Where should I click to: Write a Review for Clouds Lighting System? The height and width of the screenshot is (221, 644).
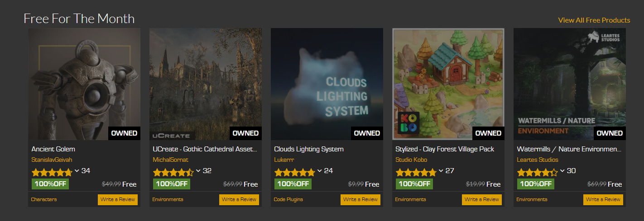[360, 199]
